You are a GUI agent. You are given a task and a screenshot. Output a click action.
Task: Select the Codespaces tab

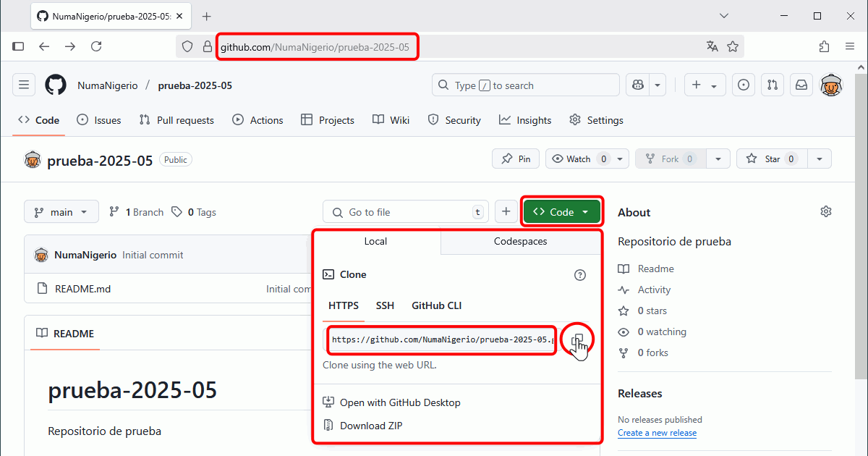pos(521,242)
